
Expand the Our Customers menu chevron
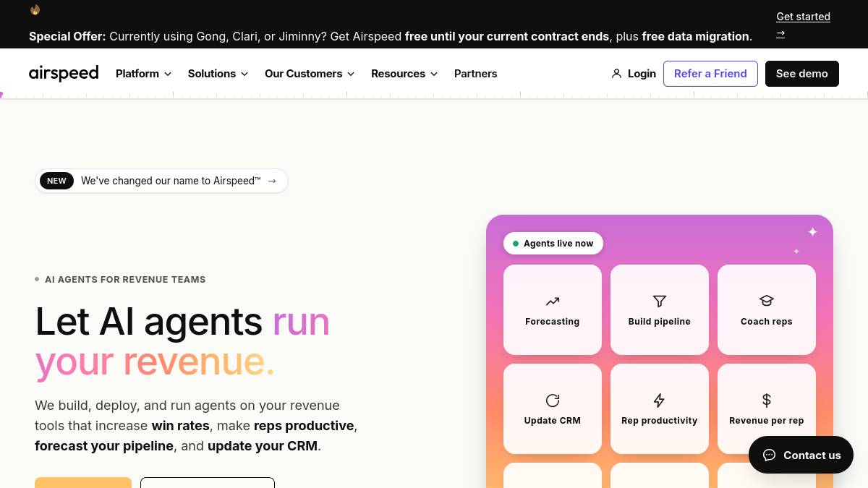point(351,74)
